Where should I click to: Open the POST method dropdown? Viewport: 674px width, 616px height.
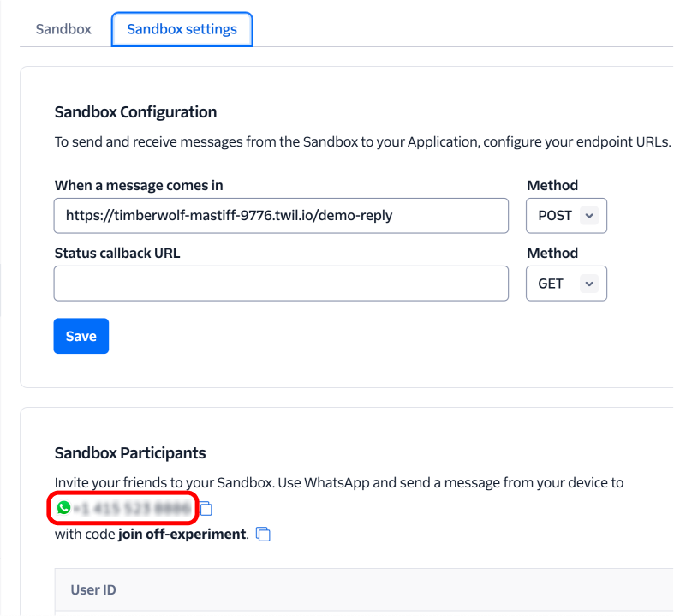[x=566, y=216]
